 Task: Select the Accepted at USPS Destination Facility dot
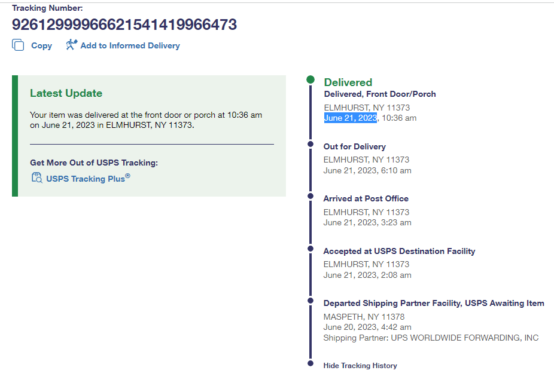tap(310, 248)
